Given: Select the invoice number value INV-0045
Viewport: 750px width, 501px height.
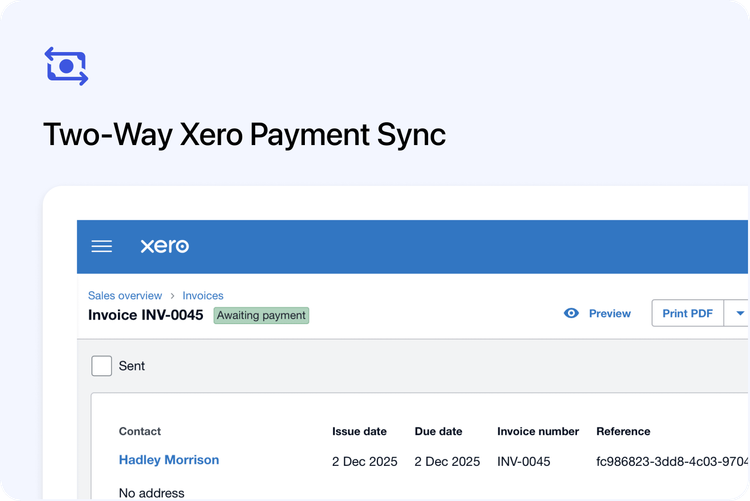Looking at the screenshot, I should pos(523,461).
